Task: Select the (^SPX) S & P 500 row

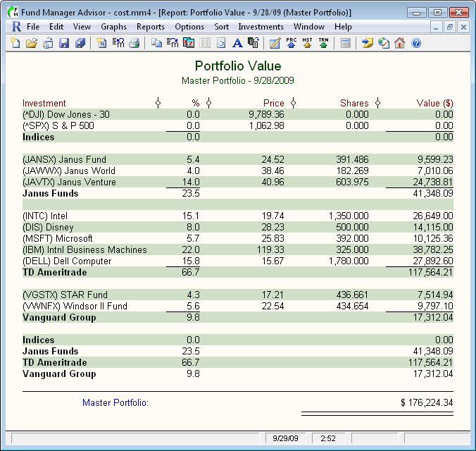Action: coord(238,125)
